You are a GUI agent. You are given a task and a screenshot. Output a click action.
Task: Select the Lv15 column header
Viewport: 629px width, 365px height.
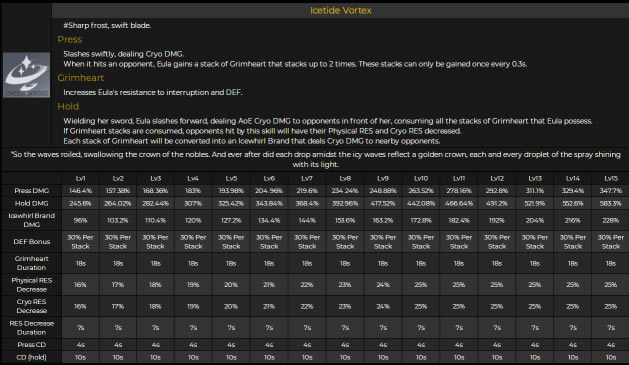[611, 178]
